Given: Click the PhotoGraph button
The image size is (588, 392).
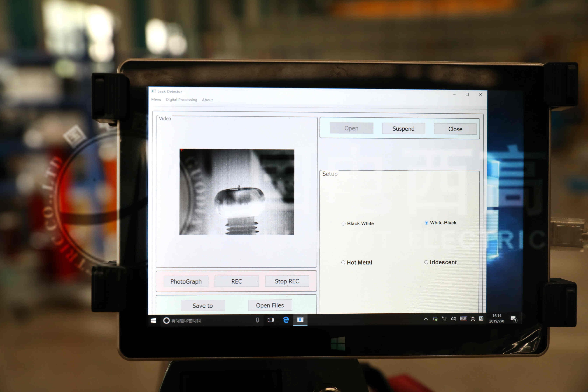Looking at the screenshot, I should (186, 282).
